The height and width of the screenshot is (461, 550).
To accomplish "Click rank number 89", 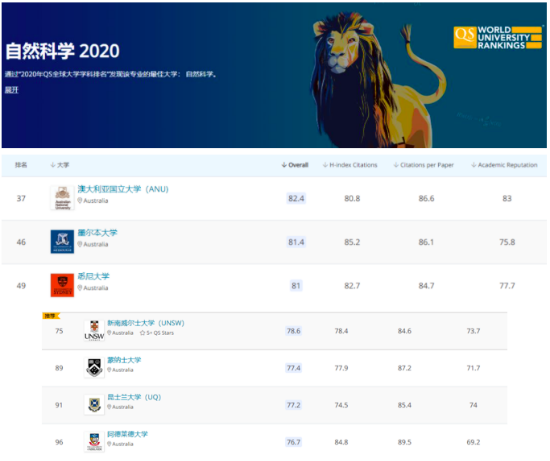I will coord(59,368).
